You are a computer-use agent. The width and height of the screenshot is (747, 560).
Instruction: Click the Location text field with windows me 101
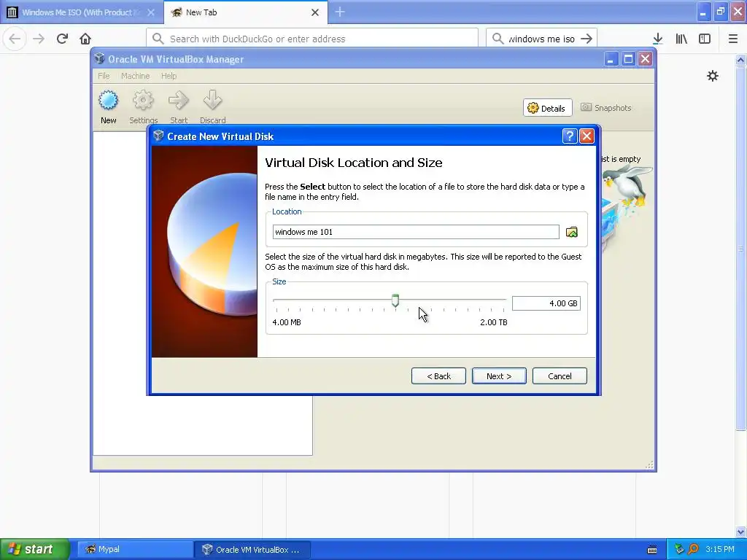point(415,232)
